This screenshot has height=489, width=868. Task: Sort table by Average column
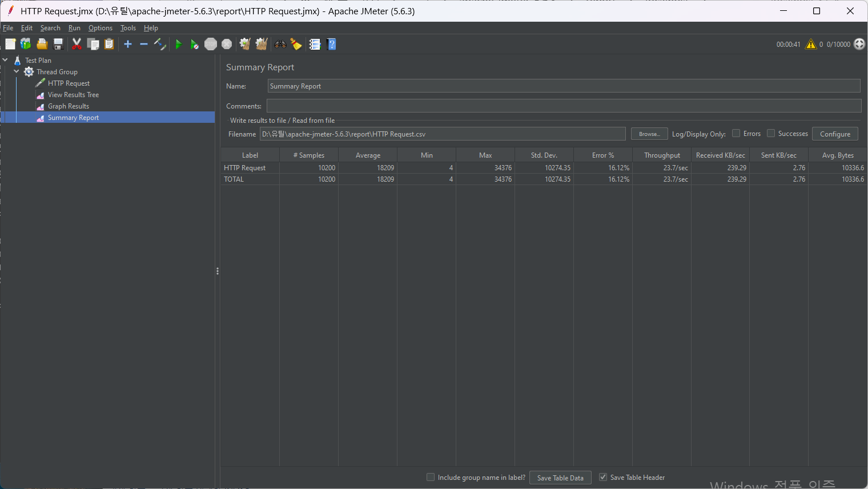pos(368,155)
